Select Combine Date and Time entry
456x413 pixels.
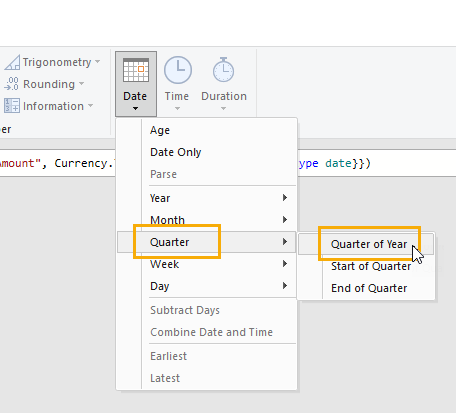tap(206, 332)
